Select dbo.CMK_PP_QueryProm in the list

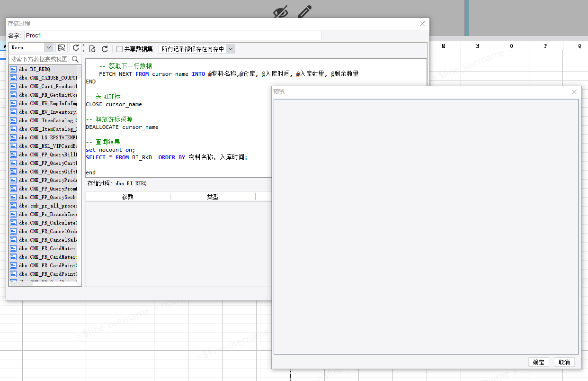point(43,189)
